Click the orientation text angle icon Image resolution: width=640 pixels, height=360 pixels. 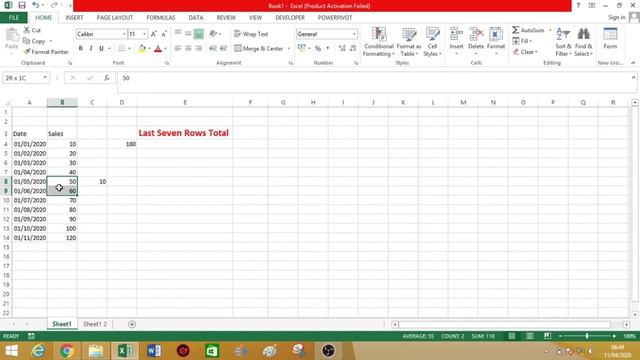(213, 34)
